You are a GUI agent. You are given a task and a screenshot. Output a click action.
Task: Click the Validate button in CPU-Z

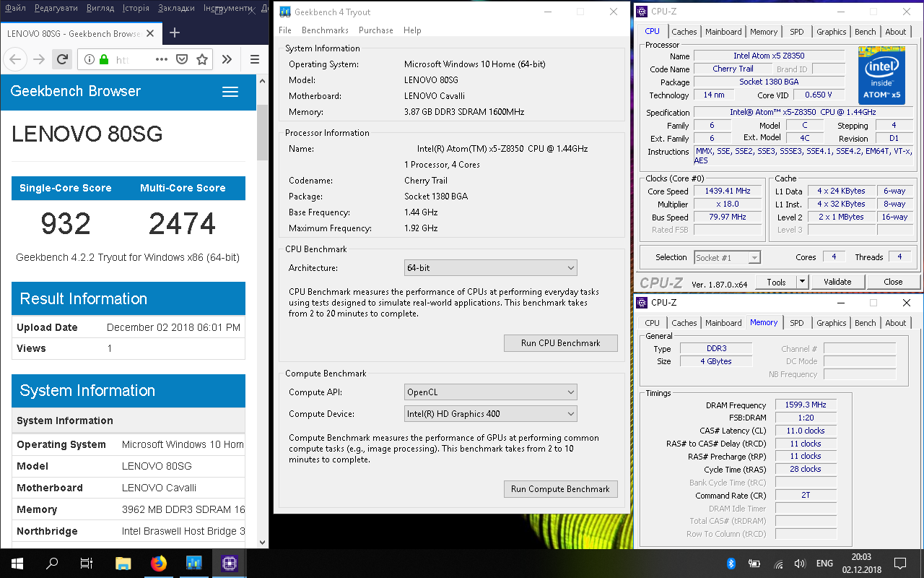tap(837, 282)
